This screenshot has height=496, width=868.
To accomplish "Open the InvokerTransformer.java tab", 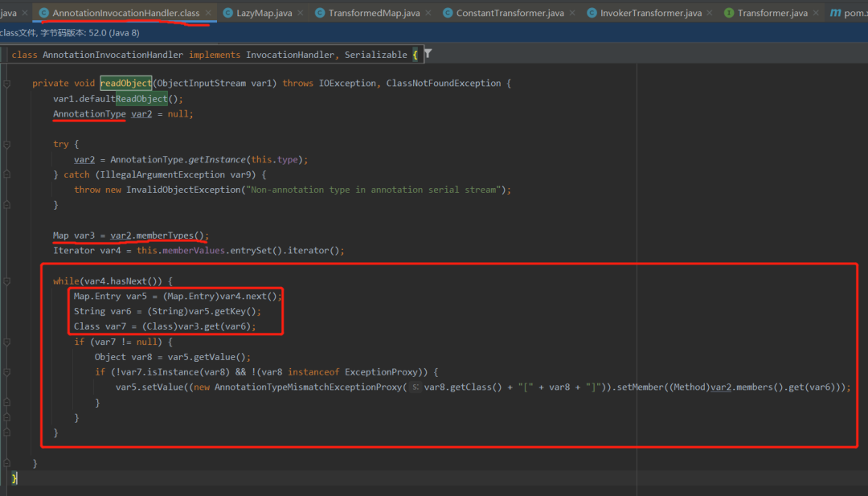I will (x=650, y=13).
